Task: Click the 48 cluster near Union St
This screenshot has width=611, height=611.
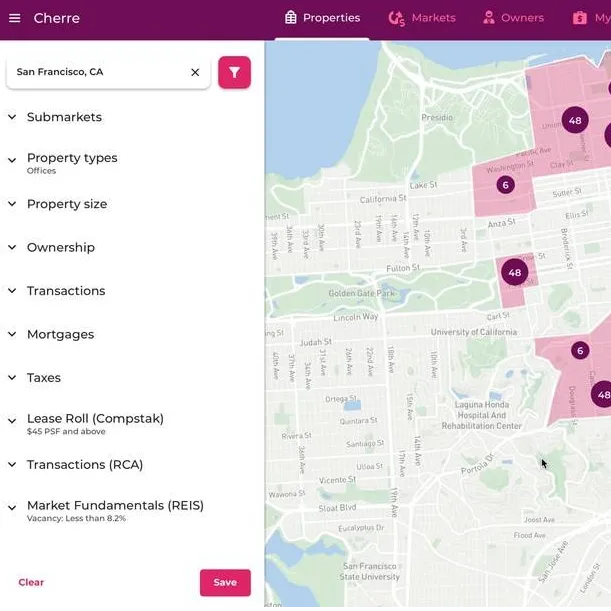Action: [x=575, y=120]
